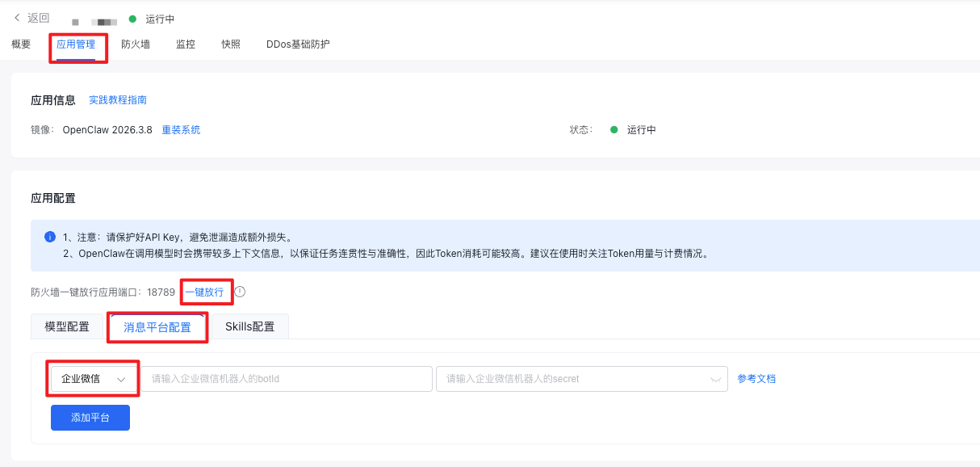Click 一键放行 to open the firewall port
Screen dimensions: 980x467
pyautogui.click(x=204, y=292)
